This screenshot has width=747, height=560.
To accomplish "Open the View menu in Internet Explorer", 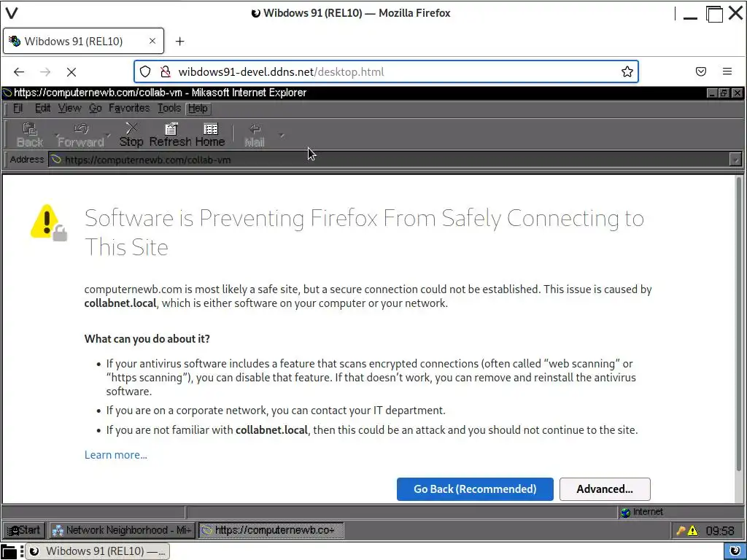I will click(x=69, y=109).
